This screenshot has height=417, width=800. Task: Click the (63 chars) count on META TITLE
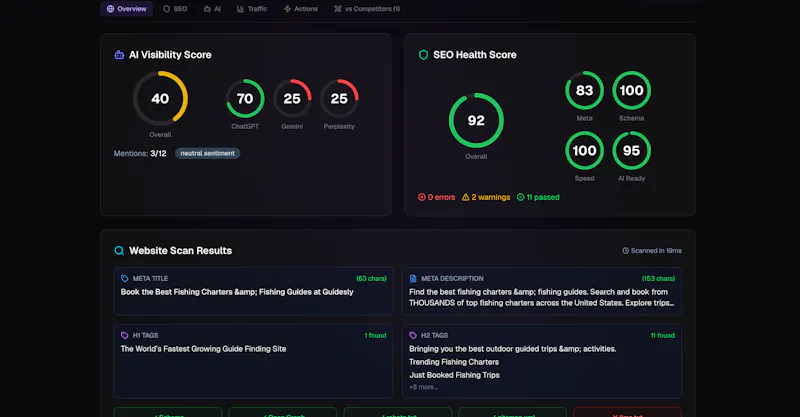pyautogui.click(x=371, y=279)
